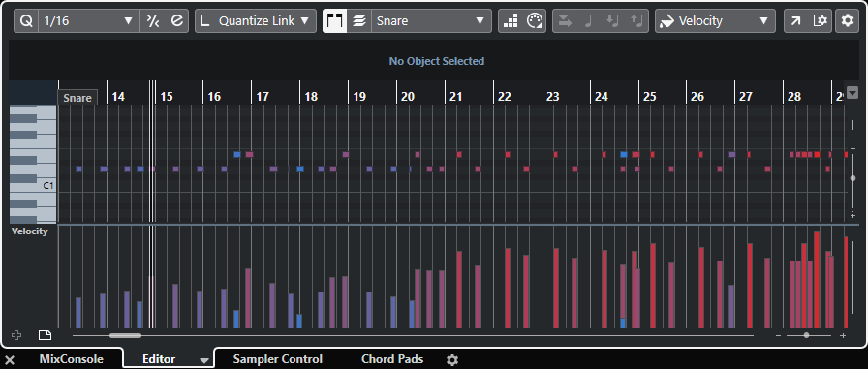Add controller lane with plus icon

click(16, 335)
